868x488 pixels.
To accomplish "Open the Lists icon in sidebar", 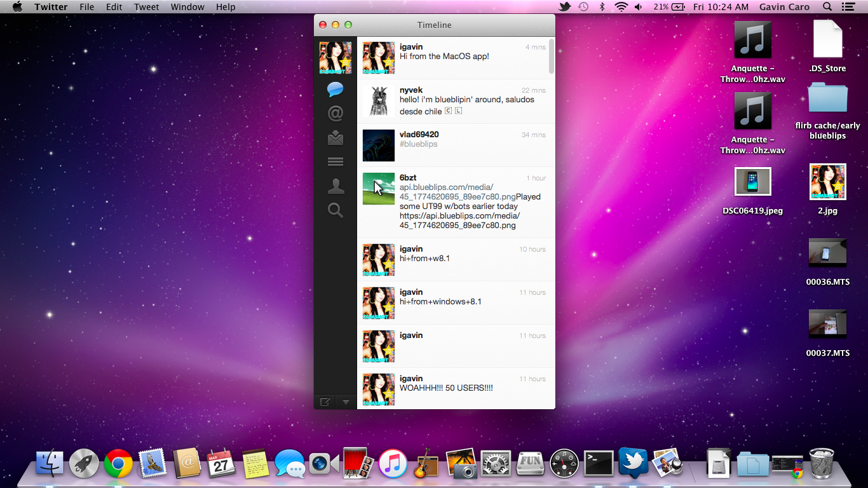I will coord(335,162).
